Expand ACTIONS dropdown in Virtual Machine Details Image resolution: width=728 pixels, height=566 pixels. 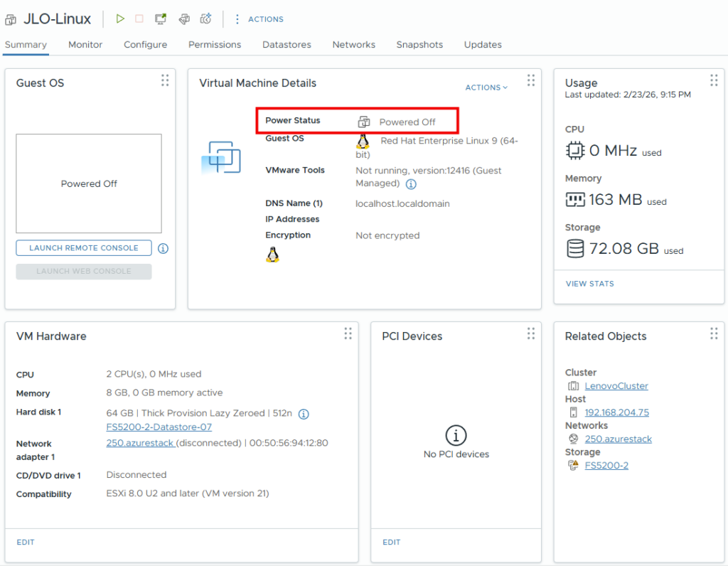pos(486,87)
